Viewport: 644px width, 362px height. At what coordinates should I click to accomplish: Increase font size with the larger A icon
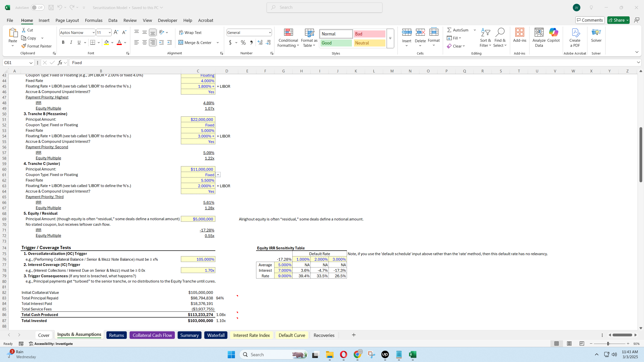click(x=116, y=32)
